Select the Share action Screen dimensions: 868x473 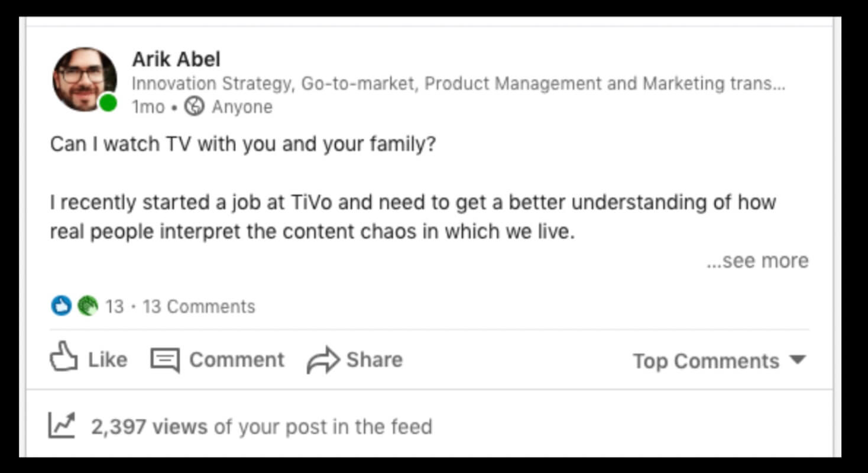[x=355, y=358]
